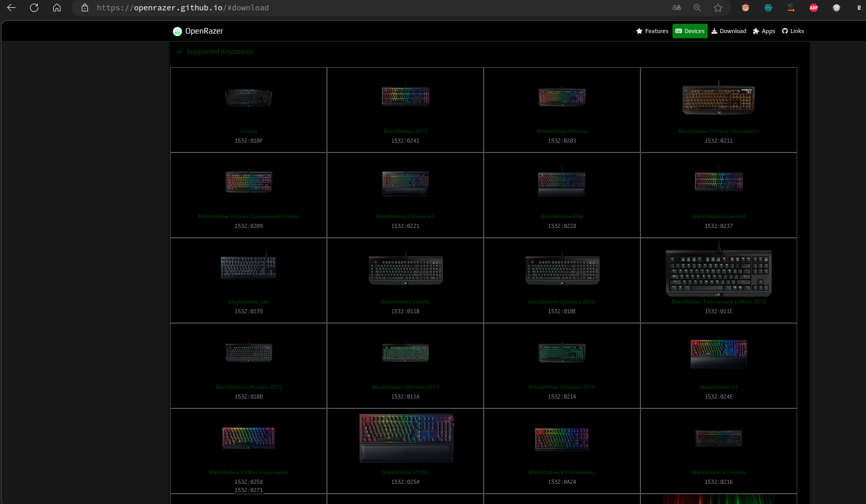Reload the page with the refresh icon

(34, 8)
